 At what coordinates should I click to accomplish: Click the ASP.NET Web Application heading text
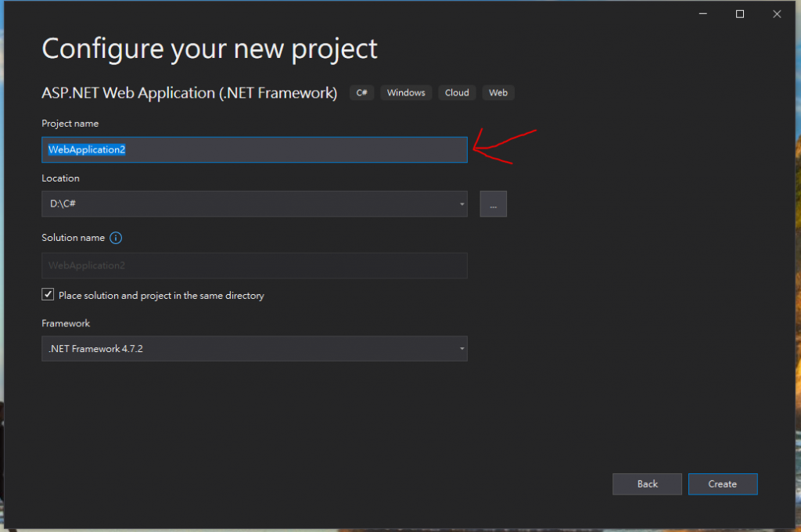(x=189, y=93)
